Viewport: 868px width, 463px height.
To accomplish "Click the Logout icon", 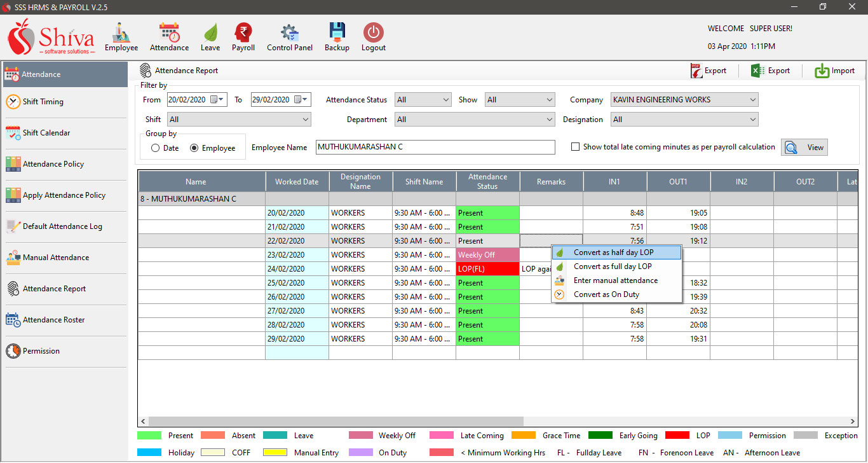I will click(373, 36).
